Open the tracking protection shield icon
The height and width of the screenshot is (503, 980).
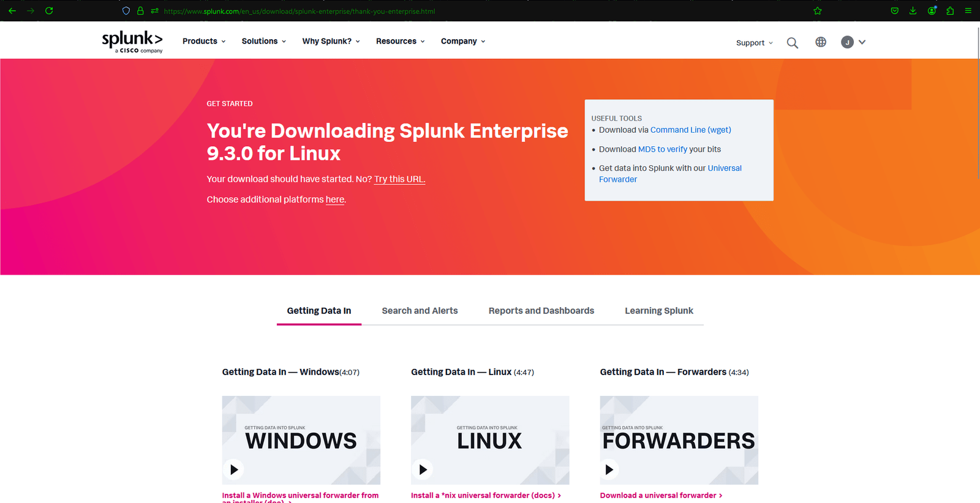(126, 11)
